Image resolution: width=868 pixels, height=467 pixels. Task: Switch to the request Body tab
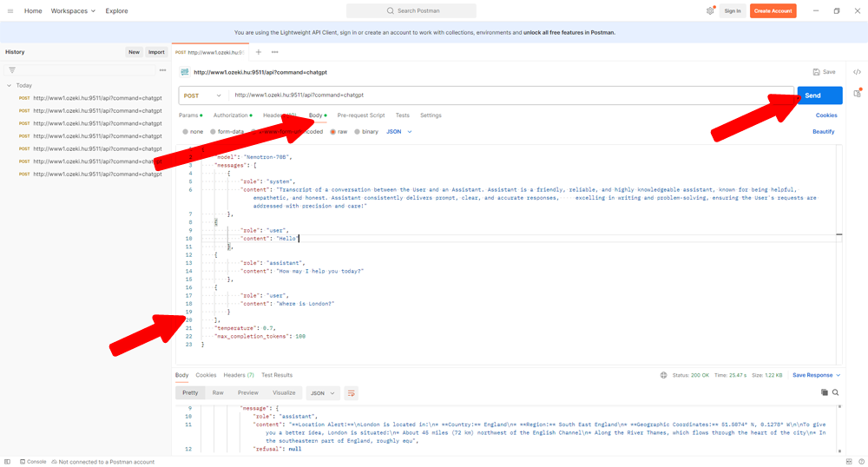tap(316, 115)
